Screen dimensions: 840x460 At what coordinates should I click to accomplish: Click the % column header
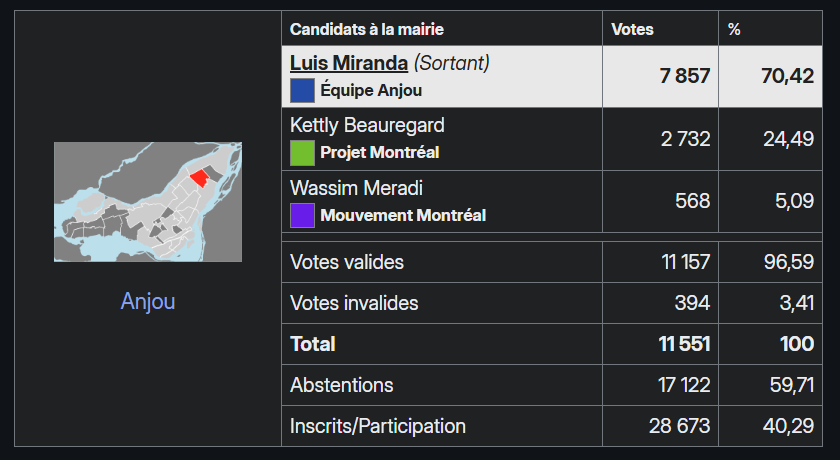point(734,29)
